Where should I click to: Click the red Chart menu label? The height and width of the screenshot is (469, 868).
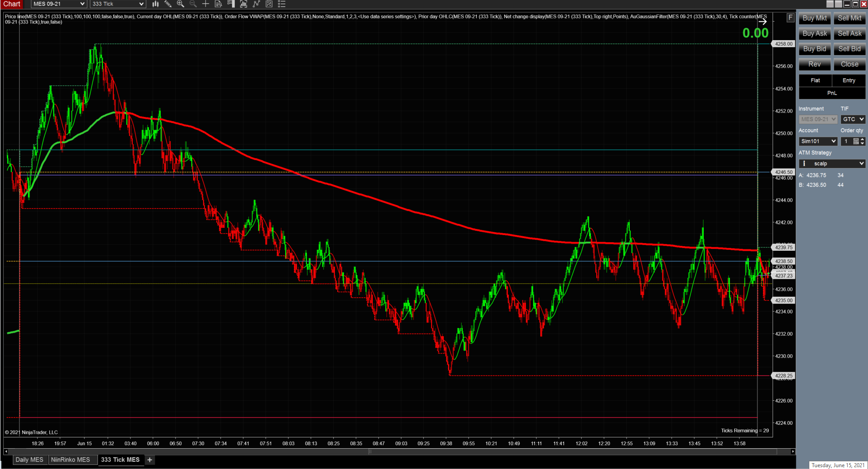pyautogui.click(x=12, y=4)
